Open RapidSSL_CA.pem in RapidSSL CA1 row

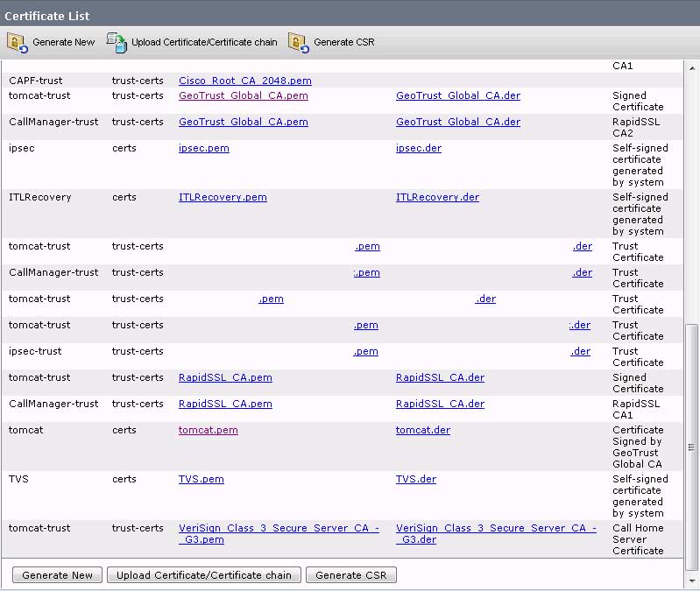(x=225, y=404)
